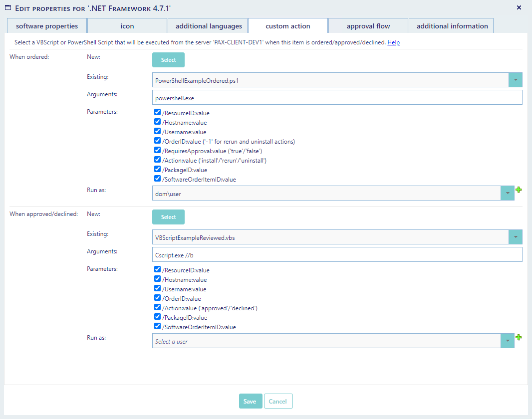Close the Edit properties dialog
Screen dimensions: 532x419
pos(519,7)
